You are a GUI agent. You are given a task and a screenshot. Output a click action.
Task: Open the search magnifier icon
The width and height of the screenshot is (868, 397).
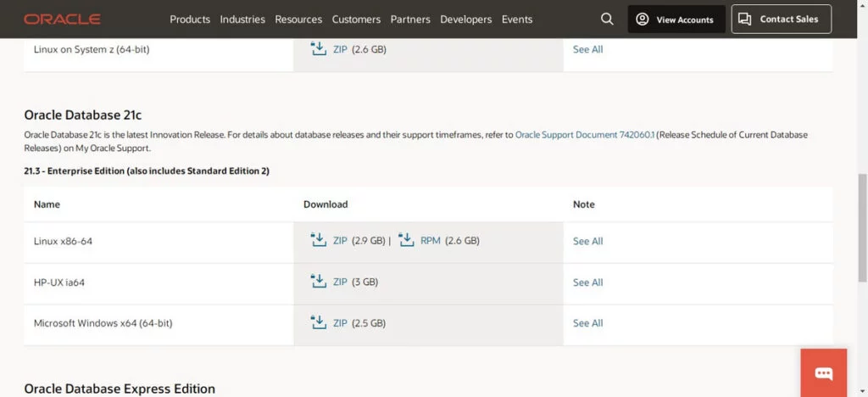(607, 20)
